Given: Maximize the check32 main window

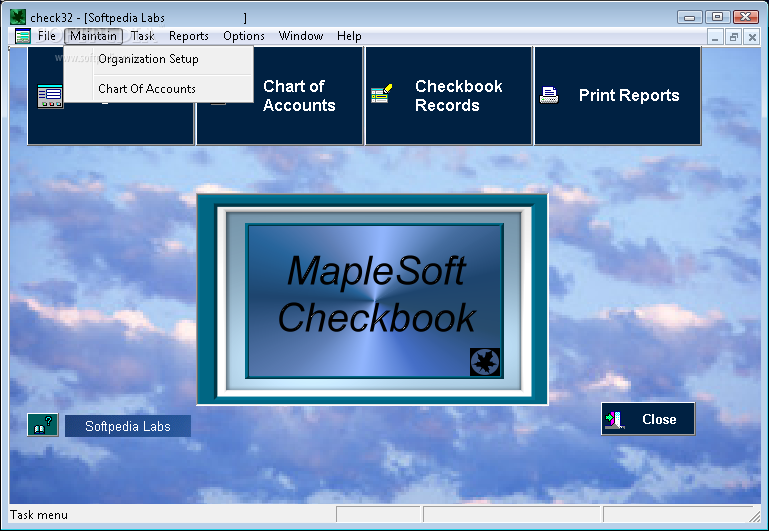Looking at the screenshot, I should pos(717,17).
